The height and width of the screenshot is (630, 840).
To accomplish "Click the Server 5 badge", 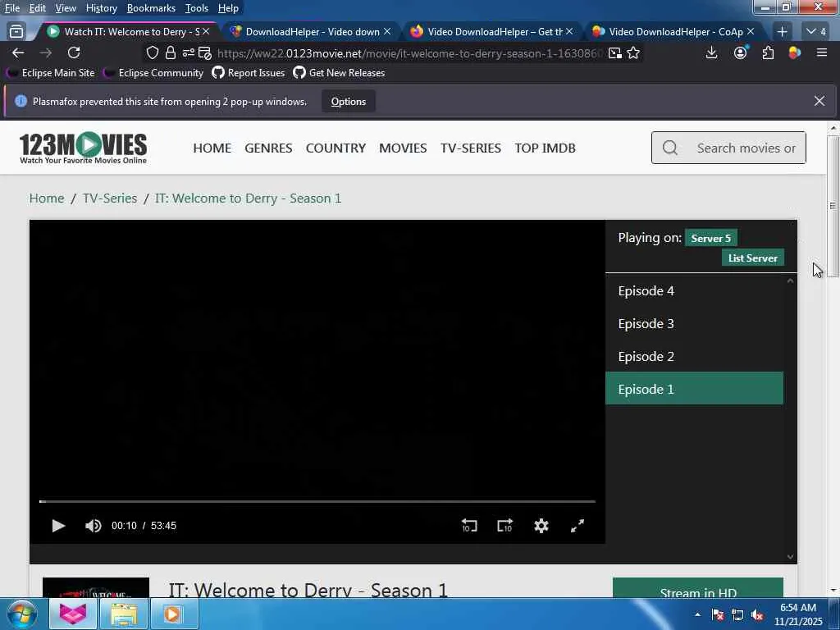I will click(x=711, y=238).
